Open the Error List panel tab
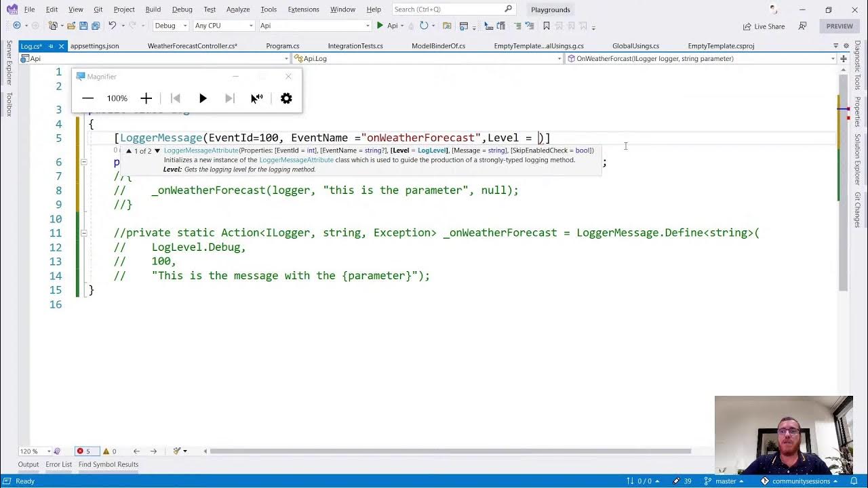The image size is (868, 488). click(58, 464)
